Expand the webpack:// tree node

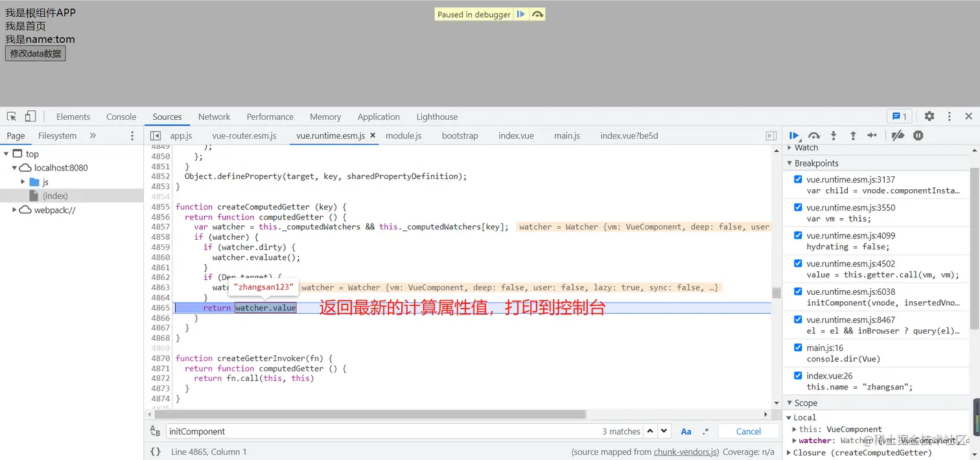[14, 210]
